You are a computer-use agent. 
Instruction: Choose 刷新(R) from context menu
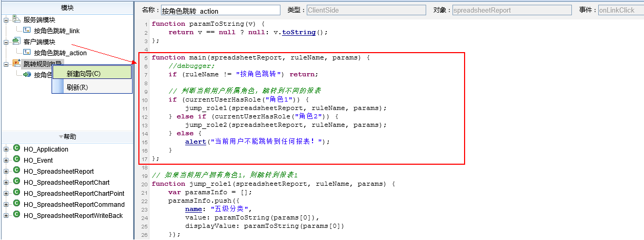point(92,87)
